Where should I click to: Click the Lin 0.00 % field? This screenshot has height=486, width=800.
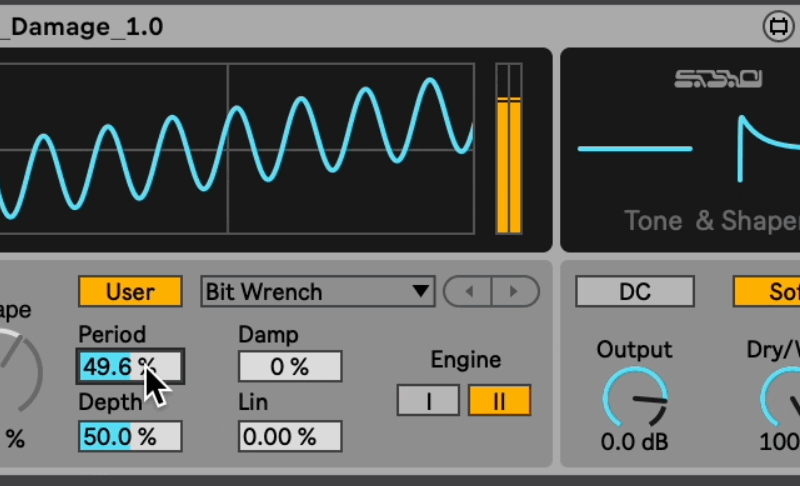(290, 436)
